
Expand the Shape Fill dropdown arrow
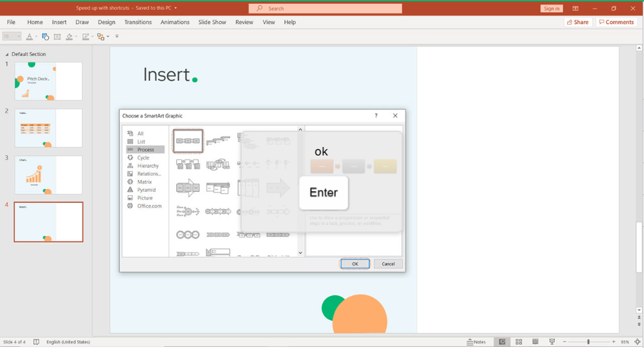(x=77, y=36)
